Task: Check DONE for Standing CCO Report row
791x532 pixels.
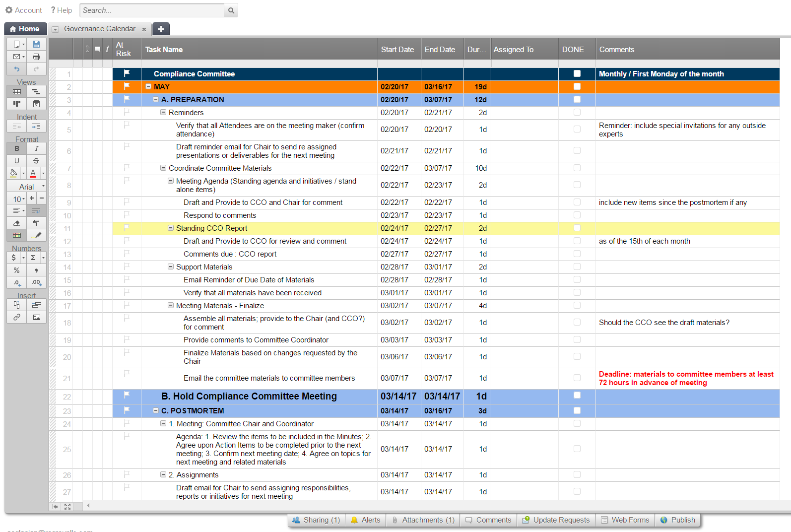Action: pos(577,228)
